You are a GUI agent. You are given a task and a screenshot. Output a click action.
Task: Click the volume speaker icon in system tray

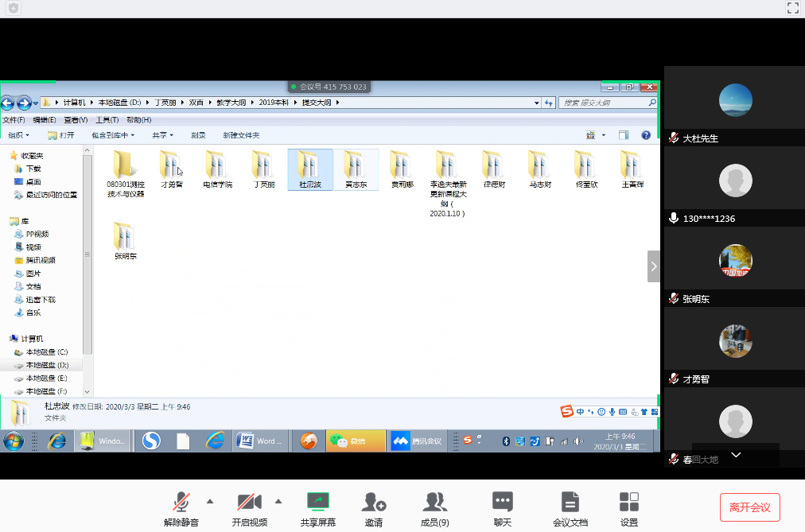pyautogui.click(x=578, y=441)
